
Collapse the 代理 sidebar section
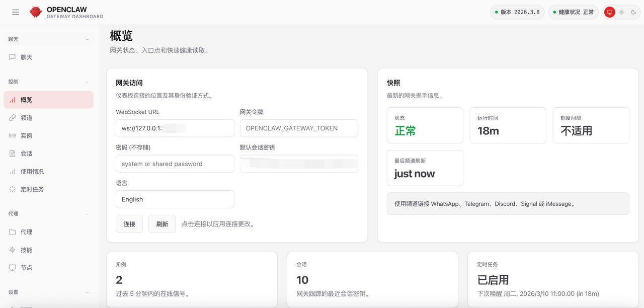[87, 214]
